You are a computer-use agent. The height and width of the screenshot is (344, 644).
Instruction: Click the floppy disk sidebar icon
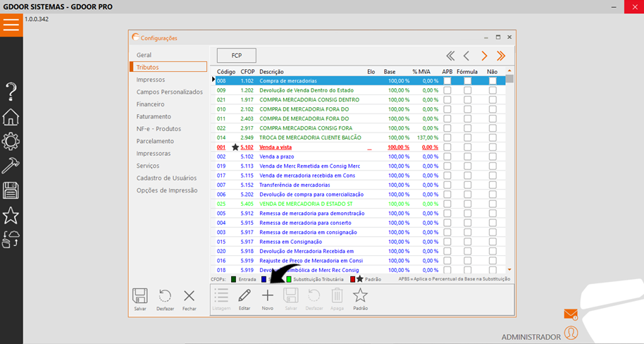(x=11, y=191)
